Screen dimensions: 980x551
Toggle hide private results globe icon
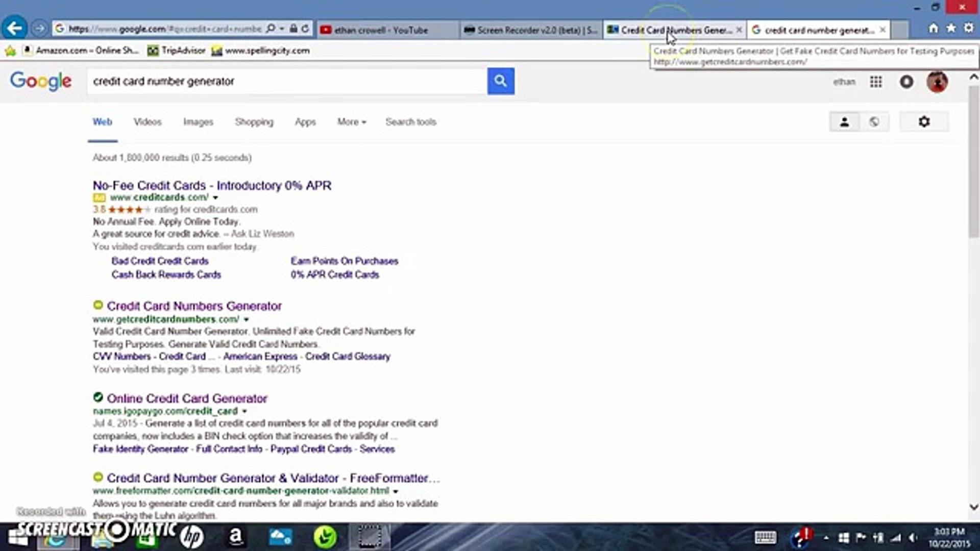click(x=874, y=122)
